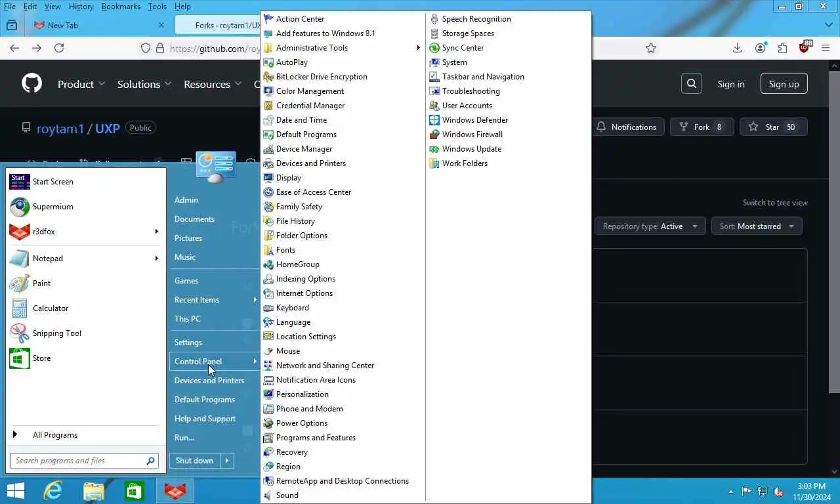Open Keyboard settings icon
The height and width of the screenshot is (504, 840).
pyautogui.click(x=268, y=308)
